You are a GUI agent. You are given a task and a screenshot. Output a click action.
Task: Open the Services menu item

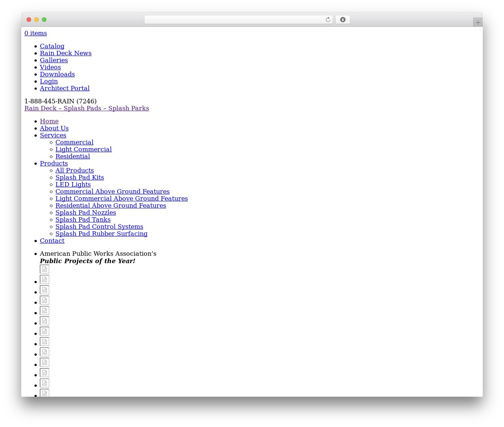tap(53, 136)
